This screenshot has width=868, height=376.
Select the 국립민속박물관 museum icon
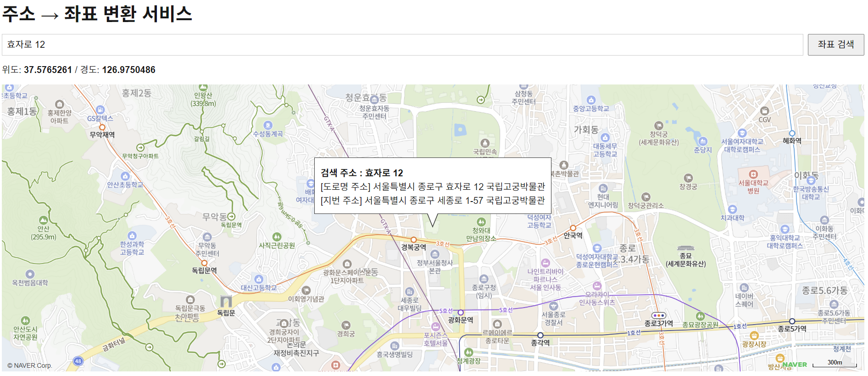485,143
